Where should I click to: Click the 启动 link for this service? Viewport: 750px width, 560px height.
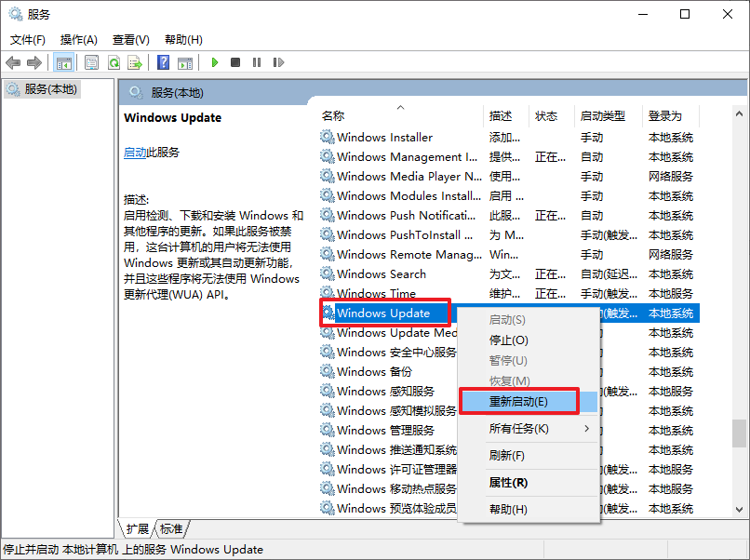[135, 153]
